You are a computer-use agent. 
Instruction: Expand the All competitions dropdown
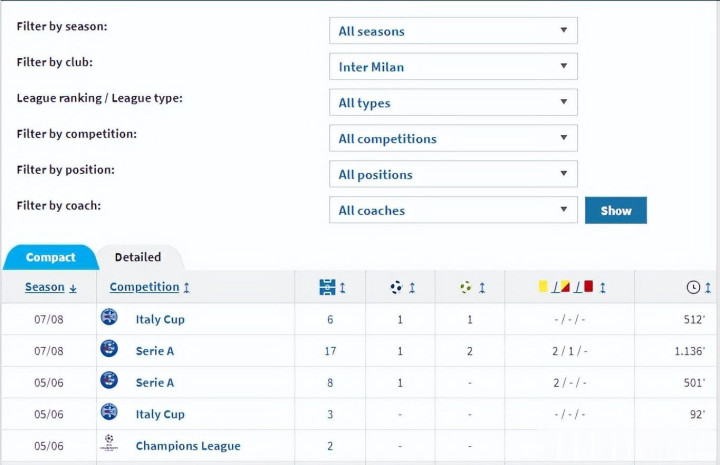coord(453,139)
